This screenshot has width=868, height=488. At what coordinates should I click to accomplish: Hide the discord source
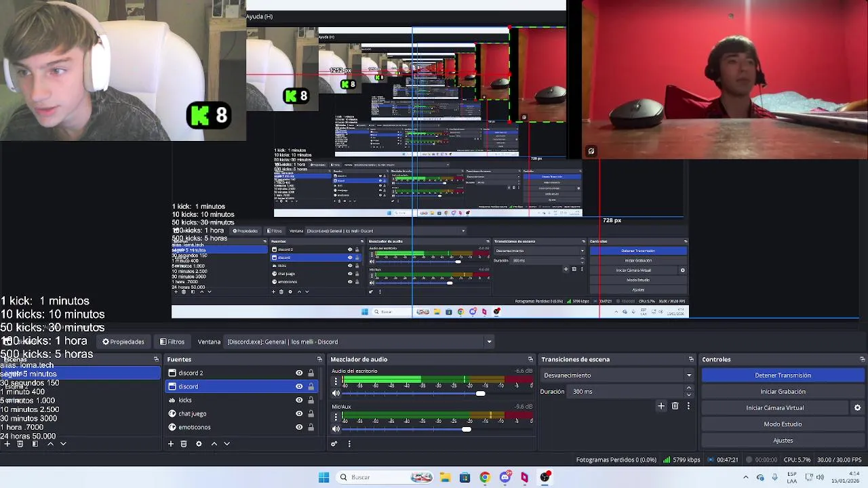pyautogui.click(x=299, y=386)
